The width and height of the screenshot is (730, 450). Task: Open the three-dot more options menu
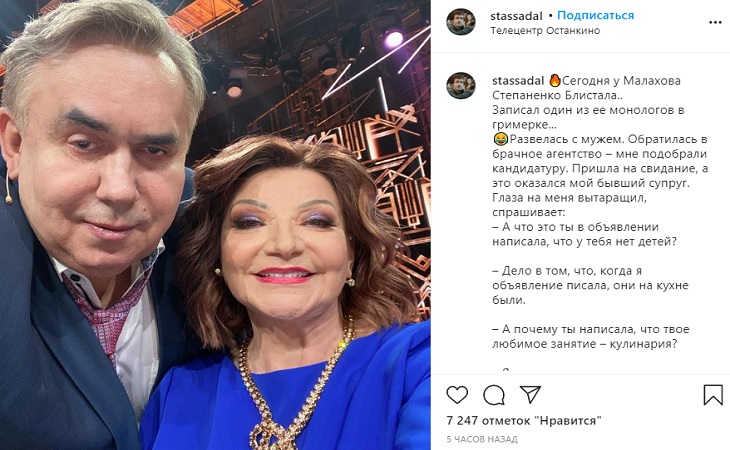(x=715, y=22)
